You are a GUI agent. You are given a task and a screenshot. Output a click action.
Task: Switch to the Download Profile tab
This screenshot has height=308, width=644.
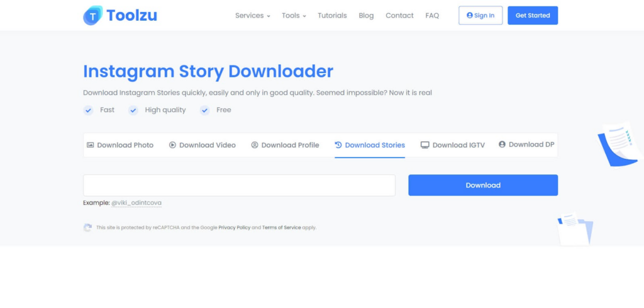click(x=285, y=145)
